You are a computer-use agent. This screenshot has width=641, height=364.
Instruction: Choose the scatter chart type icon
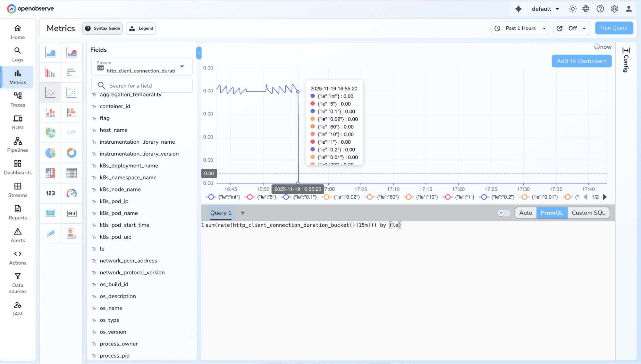(x=72, y=93)
